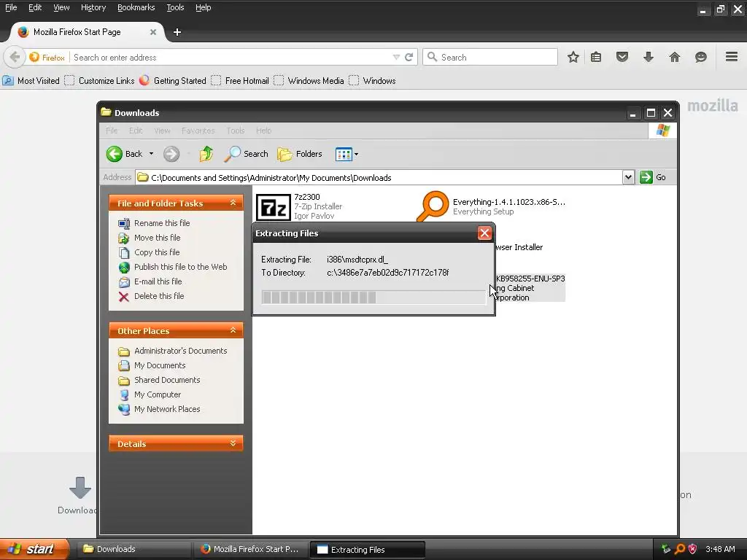
Task: Click the Firefox identity icon in address bar
Action: click(47, 57)
